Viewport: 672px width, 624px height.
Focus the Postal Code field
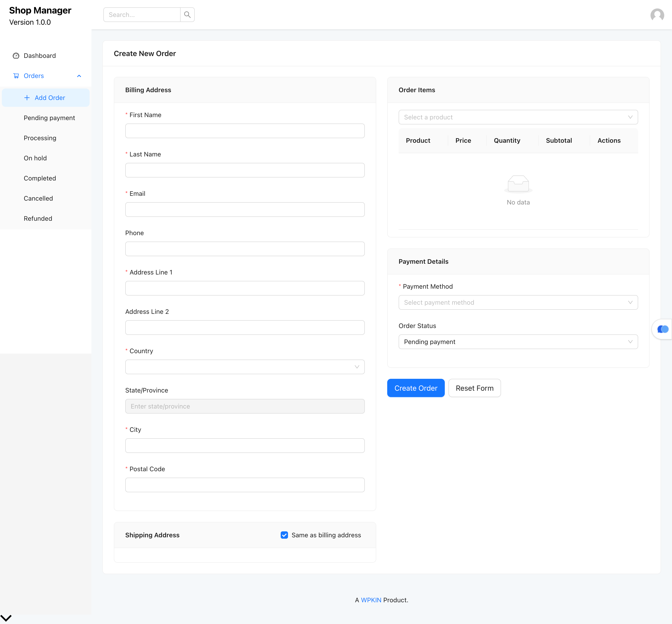pyautogui.click(x=245, y=485)
